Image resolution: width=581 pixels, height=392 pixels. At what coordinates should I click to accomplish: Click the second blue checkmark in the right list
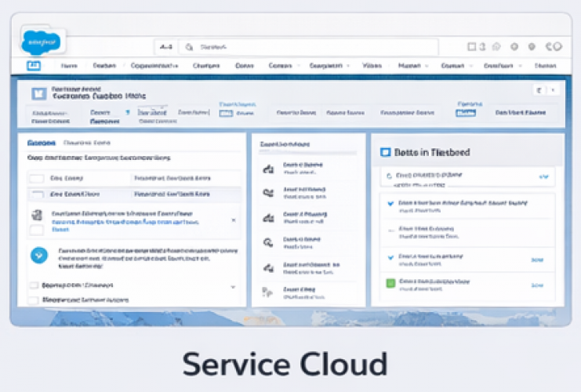(390, 257)
